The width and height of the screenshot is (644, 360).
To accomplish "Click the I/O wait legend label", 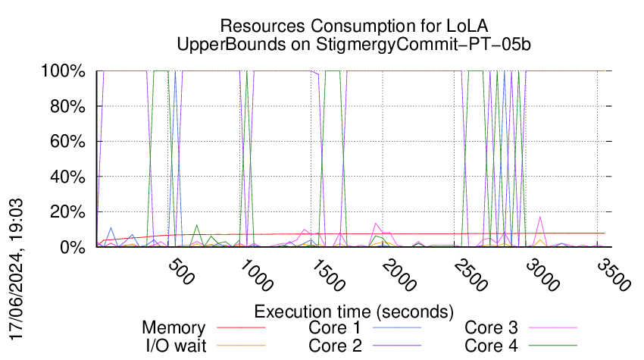I will [x=176, y=346].
